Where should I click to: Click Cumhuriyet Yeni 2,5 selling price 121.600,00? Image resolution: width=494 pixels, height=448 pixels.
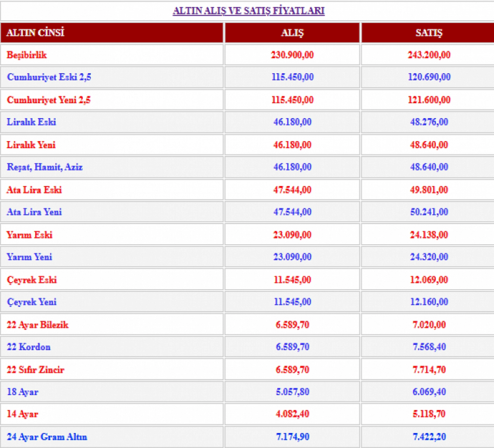[429, 100]
